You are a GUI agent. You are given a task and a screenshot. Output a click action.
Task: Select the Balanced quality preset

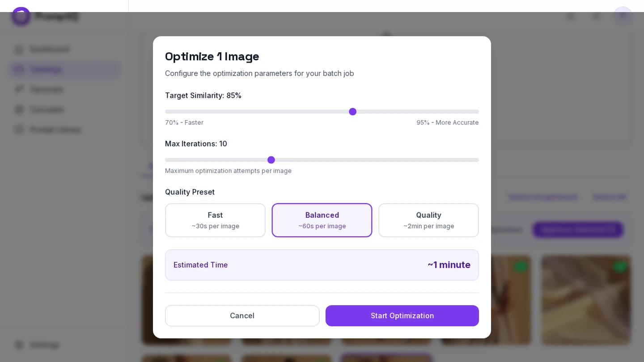click(322, 220)
